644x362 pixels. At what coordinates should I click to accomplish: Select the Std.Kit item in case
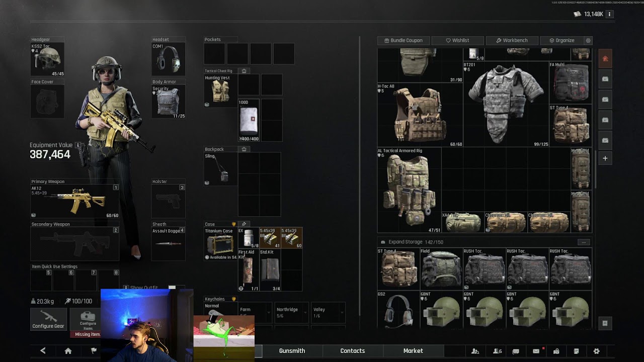click(x=270, y=270)
